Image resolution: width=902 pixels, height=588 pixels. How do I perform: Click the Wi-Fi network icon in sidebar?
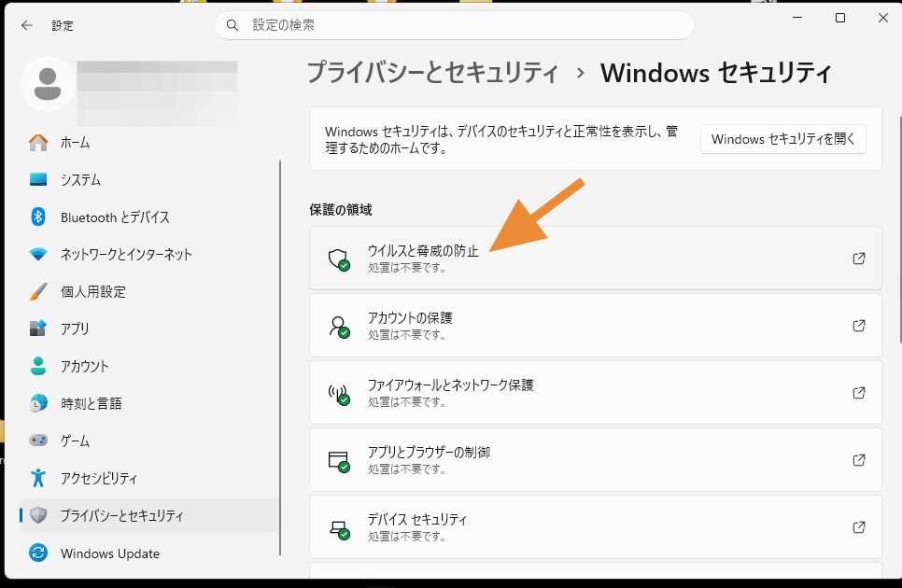[38, 254]
